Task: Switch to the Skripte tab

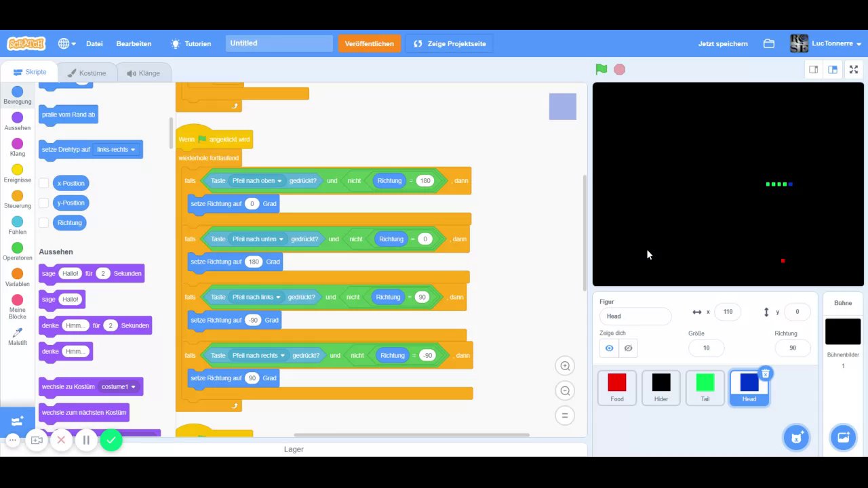Action: [29, 73]
